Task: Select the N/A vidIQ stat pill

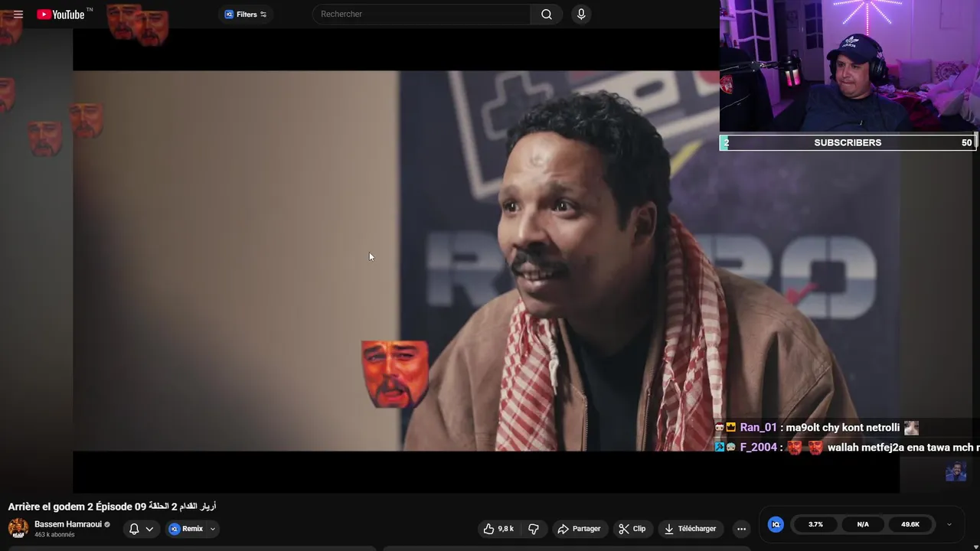Action: tap(863, 524)
